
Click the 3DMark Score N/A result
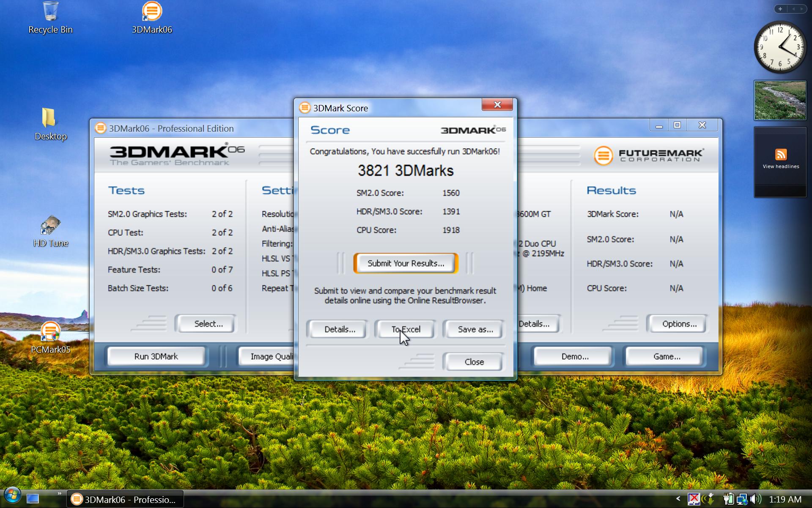(676, 214)
